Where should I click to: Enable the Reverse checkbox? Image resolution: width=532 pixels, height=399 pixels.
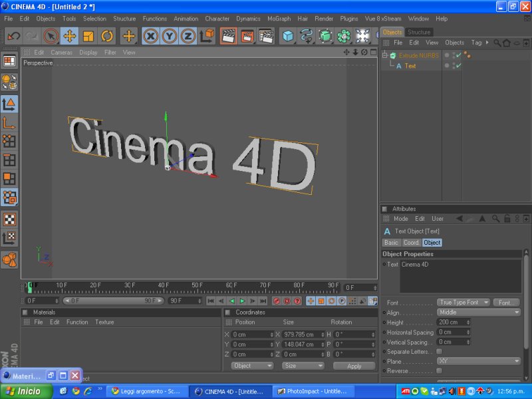point(439,370)
